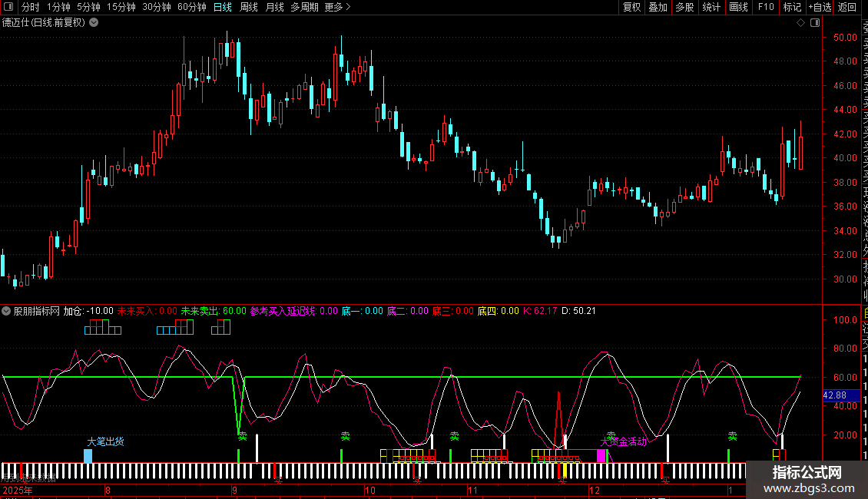
Task: Click the 返回 back button
Action: coord(847,8)
